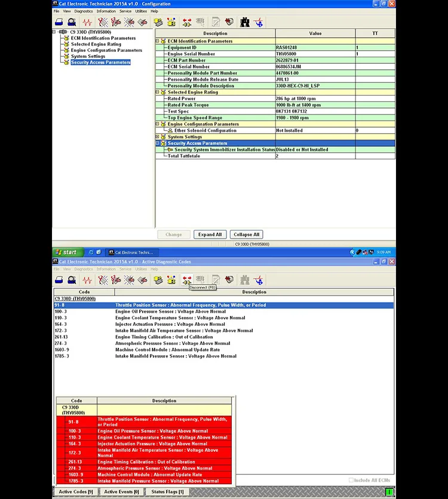Click the greyed Change button
This screenshot has width=448, height=499.
[x=174, y=235]
